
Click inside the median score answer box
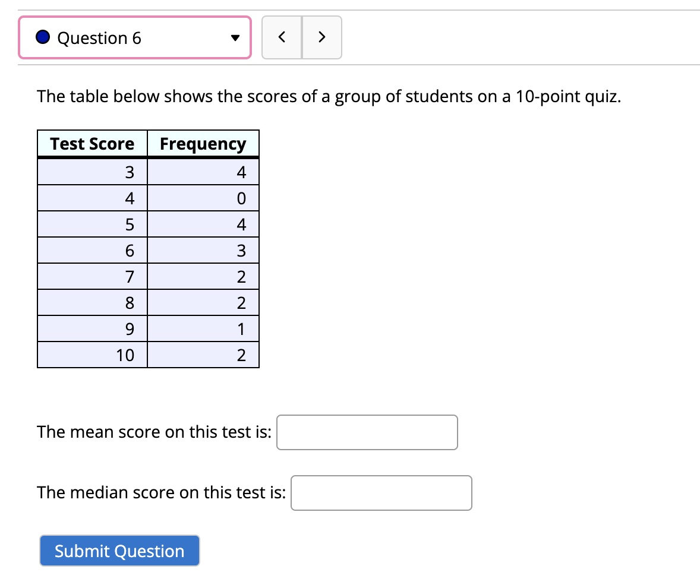click(x=381, y=493)
